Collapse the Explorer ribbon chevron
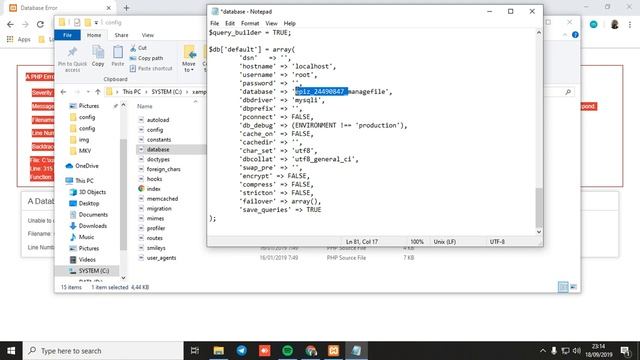 [x=565, y=35]
